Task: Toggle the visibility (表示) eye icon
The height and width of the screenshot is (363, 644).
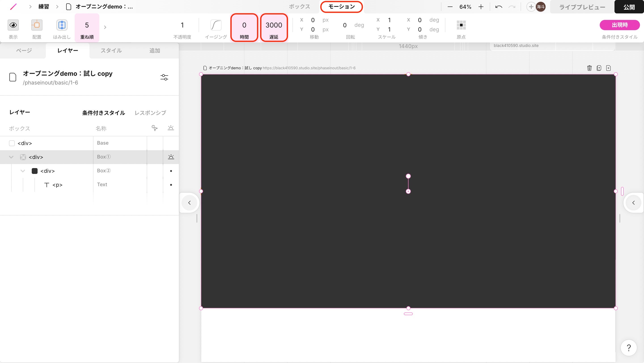Action: pos(13,25)
